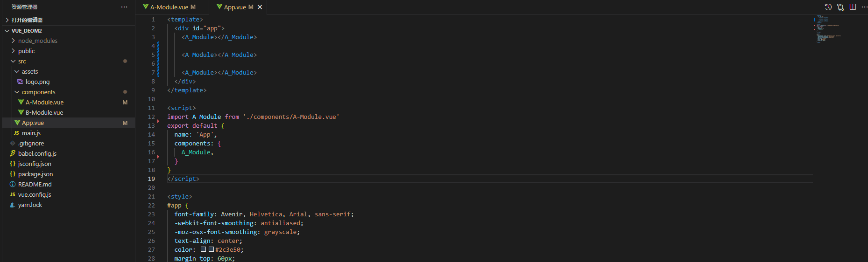Open the timeline history icon in the editor toolbar
Image resolution: width=868 pixels, height=262 pixels.
(x=828, y=7)
